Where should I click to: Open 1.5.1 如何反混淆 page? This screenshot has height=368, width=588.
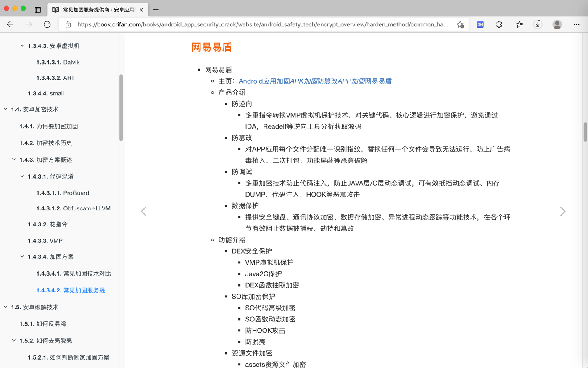43,324
